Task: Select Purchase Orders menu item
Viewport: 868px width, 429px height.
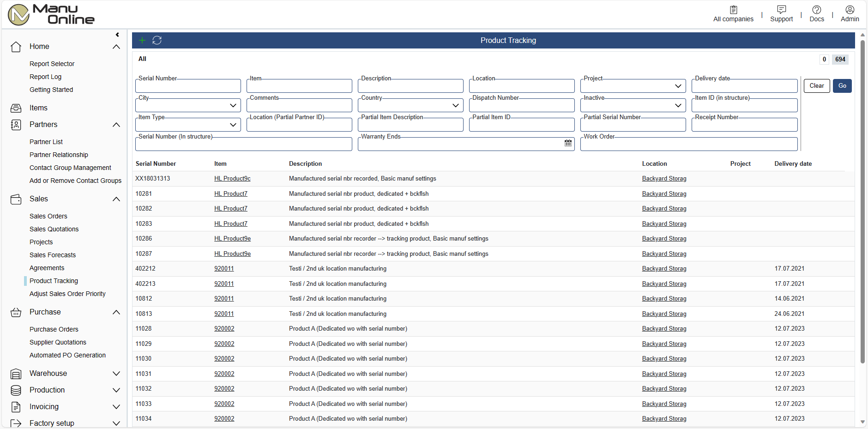Action: pyautogui.click(x=54, y=329)
